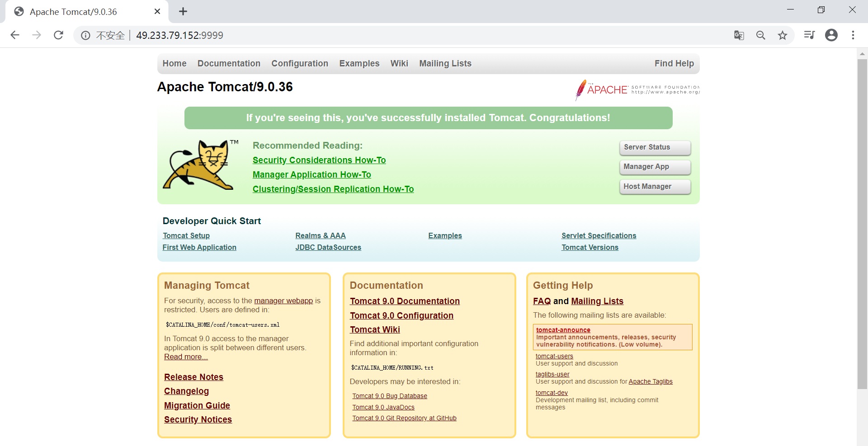
Task: Click the scrollbar up arrow
Action: click(x=862, y=54)
